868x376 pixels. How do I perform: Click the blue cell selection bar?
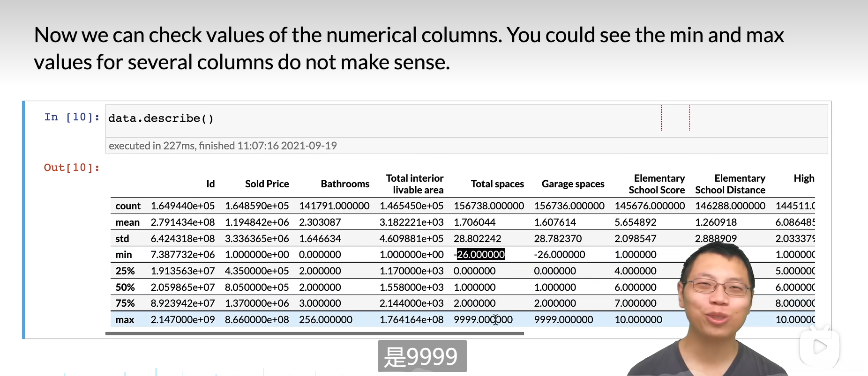(23, 220)
